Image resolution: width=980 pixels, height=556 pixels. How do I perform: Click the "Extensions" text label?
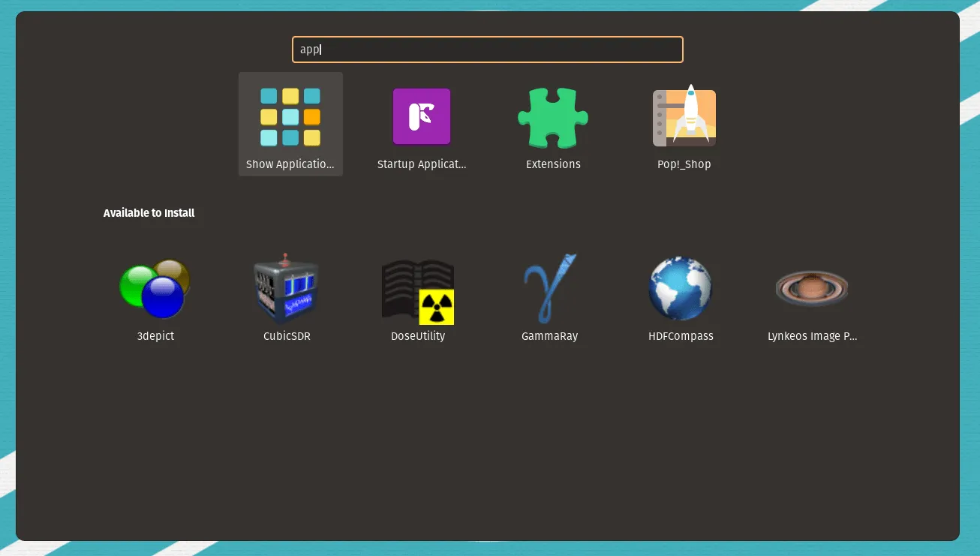pos(553,164)
